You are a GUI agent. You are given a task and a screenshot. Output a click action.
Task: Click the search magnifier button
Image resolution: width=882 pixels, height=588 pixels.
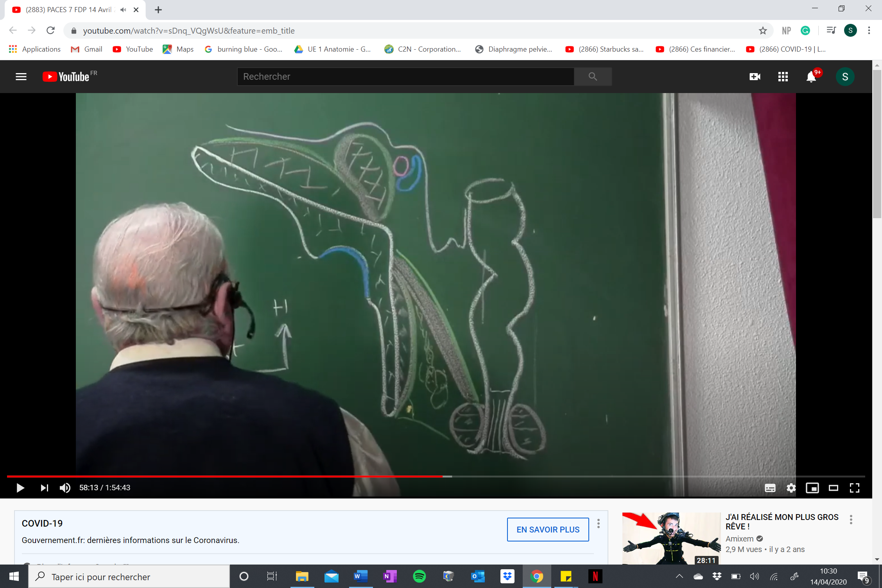click(593, 77)
